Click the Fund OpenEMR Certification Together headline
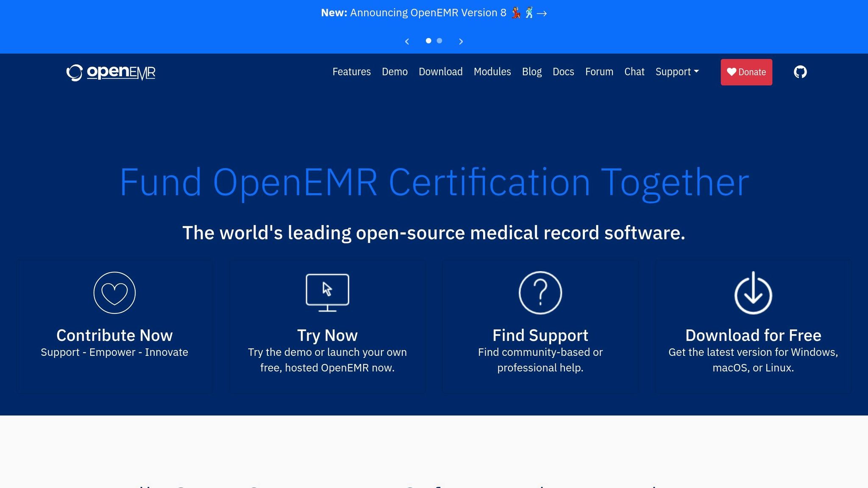Image resolution: width=868 pixels, height=488 pixels. (x=434, y=183)
